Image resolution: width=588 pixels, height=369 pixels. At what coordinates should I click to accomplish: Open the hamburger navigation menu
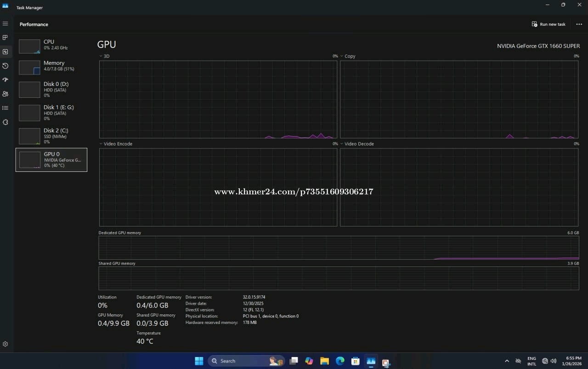(x=6, y=23)
